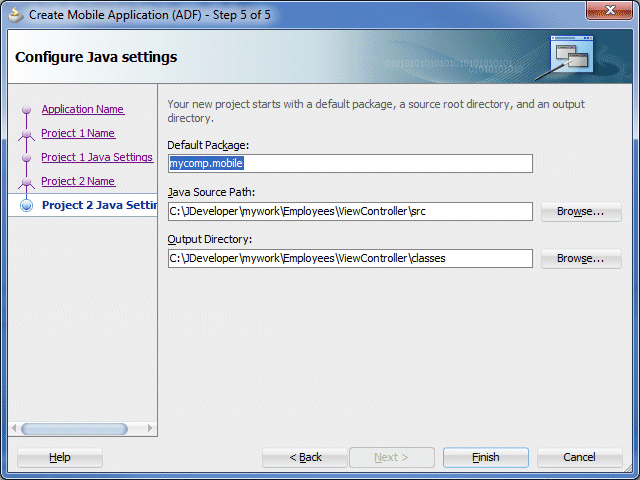Click the right arrow of steps scrollbar
Viewport: 640px width, 480px height.
[x=150, y=428]
